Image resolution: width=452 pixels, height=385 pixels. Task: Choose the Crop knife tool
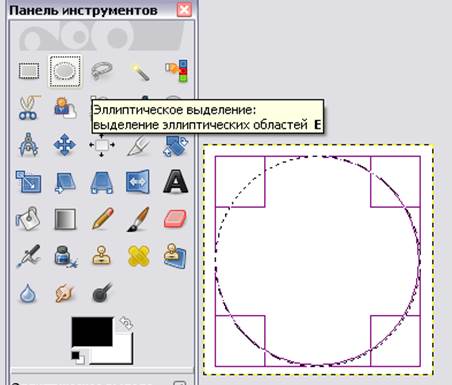[x=139, y=145]
